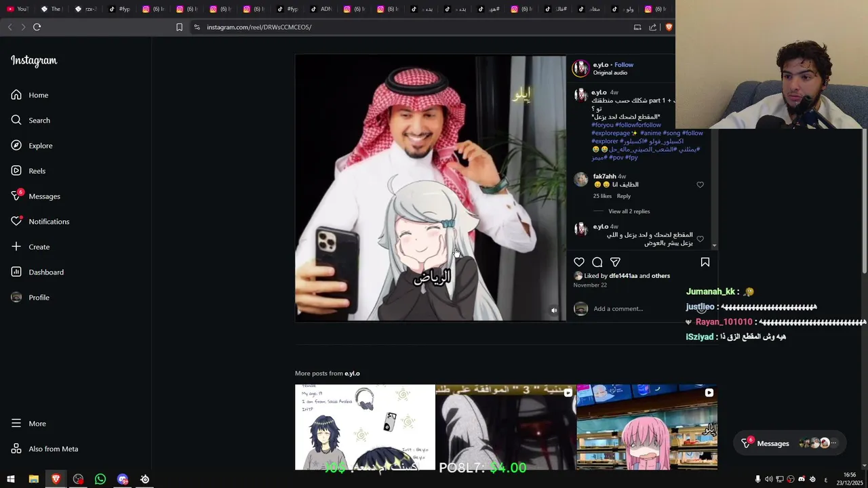Open the floating Messages button at bottom right
868x488 pixels.
click(x=790, y=443)
